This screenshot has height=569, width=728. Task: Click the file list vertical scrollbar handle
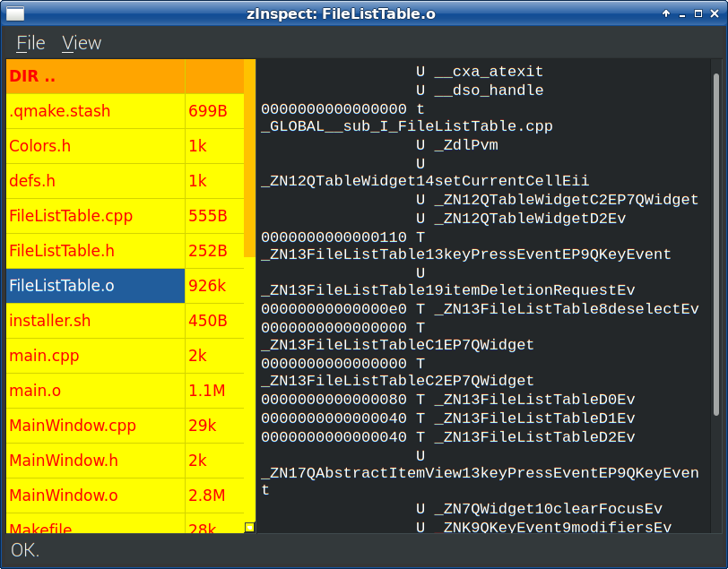(x=250, y=158)
